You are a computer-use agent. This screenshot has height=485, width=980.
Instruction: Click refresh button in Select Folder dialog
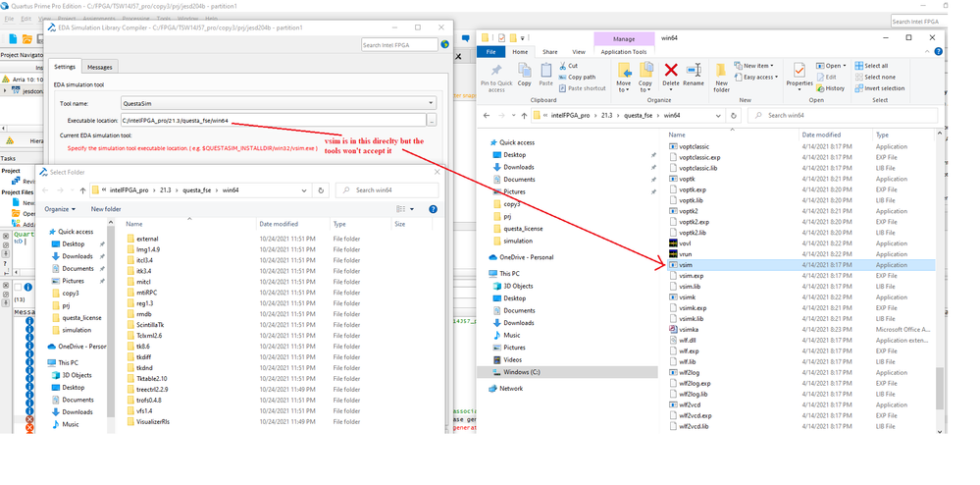[x=321, y=190]
